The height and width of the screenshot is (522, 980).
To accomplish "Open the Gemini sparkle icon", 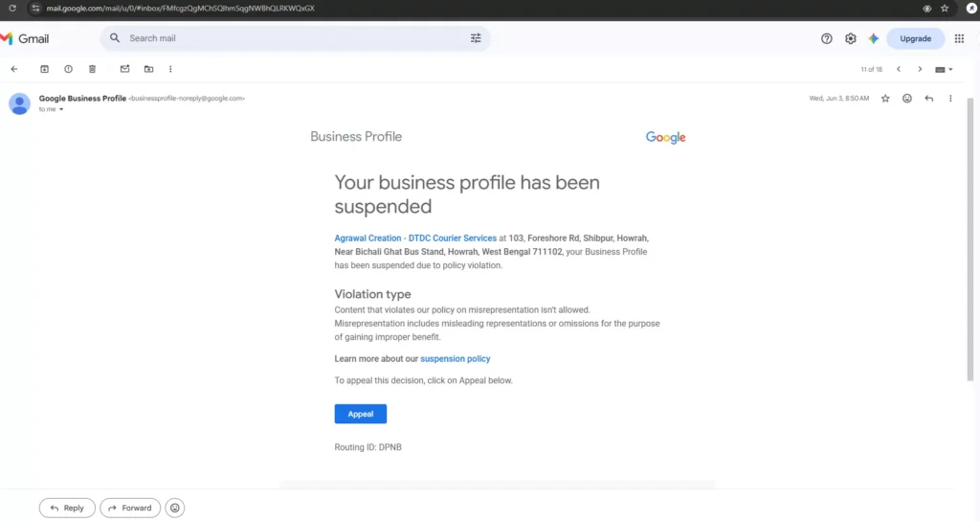I will click(874, 38).
